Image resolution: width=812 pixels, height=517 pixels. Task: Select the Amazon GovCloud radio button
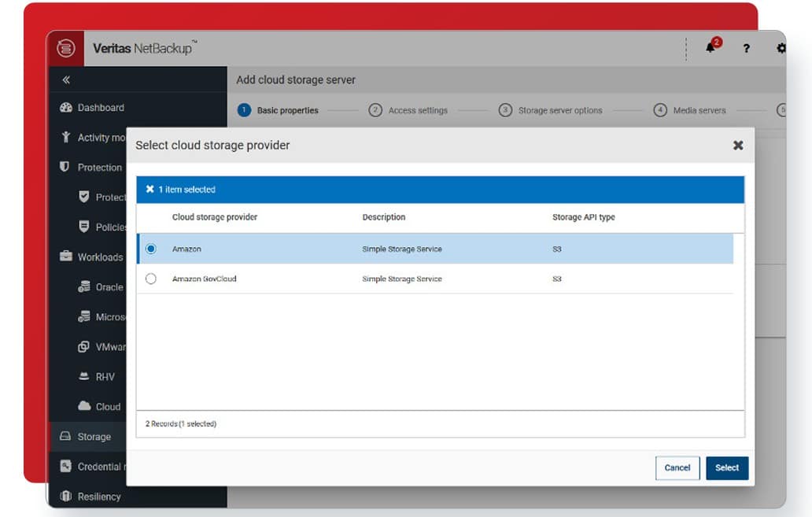151,279
